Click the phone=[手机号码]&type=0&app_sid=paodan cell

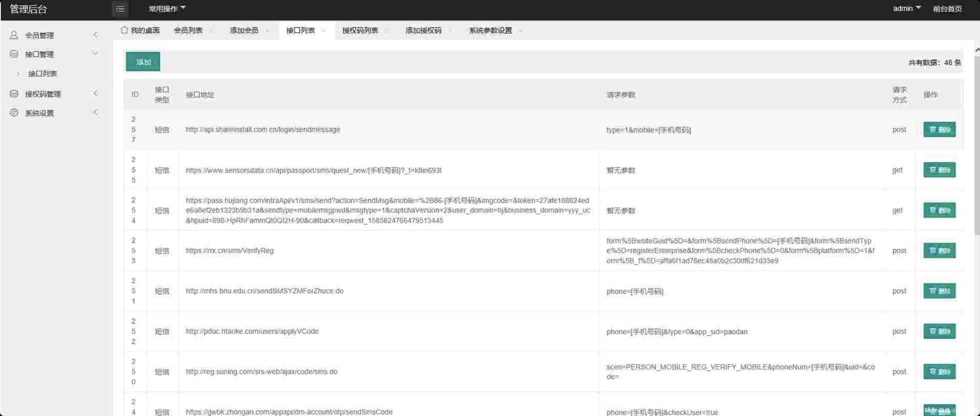[x=677, y=332]
